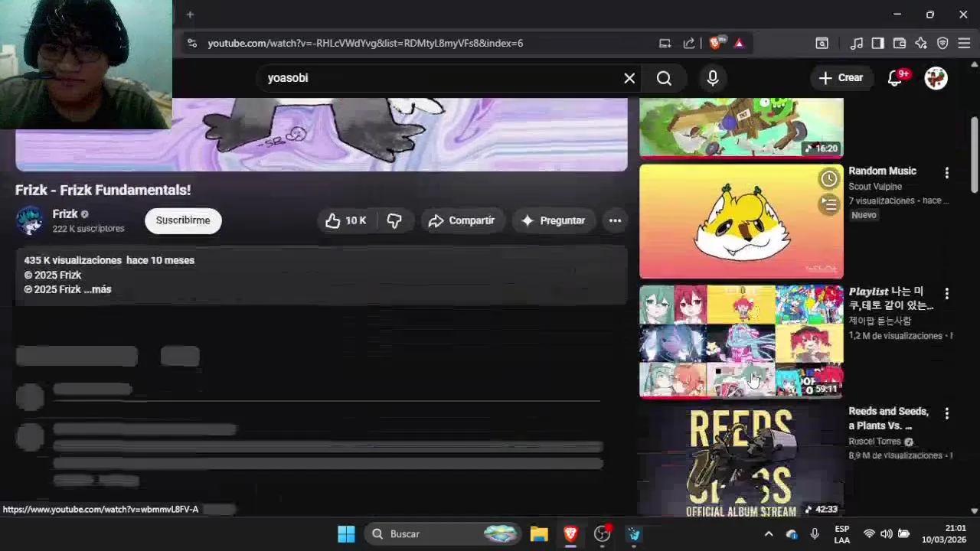Viewport: 980px width, 551px height.
Task: Click the install-app icon in address bar
Action: [x=665, y=44]
